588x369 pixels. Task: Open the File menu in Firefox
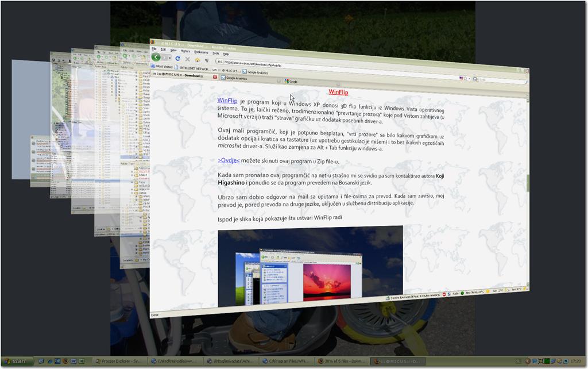(x=154, y=49)
